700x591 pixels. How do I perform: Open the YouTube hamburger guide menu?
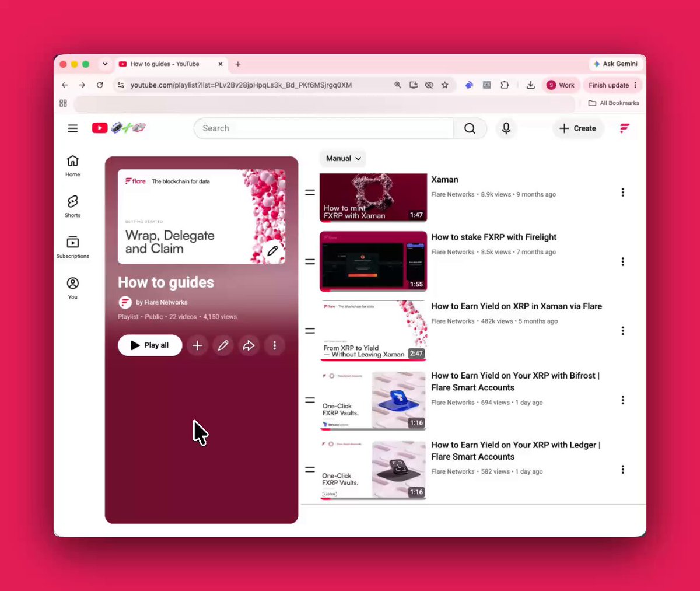coord(72,128)
